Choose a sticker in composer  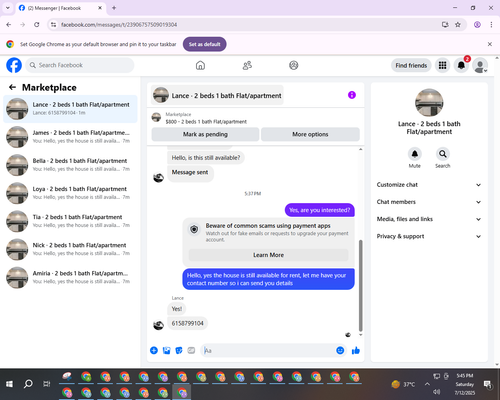(x=179, y=350)
